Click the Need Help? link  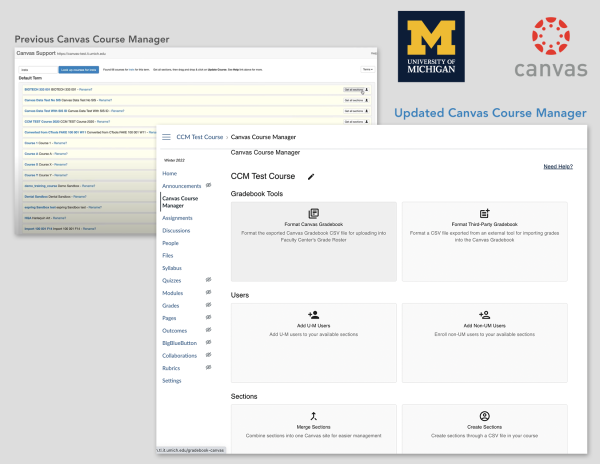pos(558,166)
